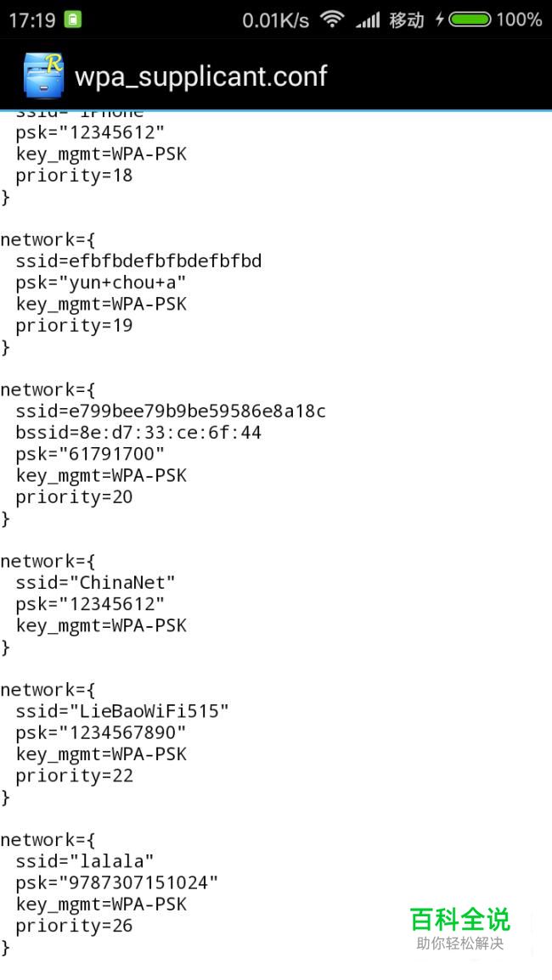Tap the psk="61791700" line
The height and width of the screenshot is (980, 552).
90,454
